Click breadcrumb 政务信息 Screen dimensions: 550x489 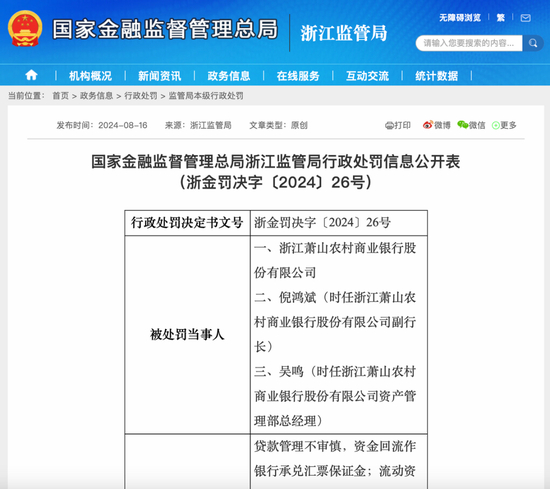point(96,96)
